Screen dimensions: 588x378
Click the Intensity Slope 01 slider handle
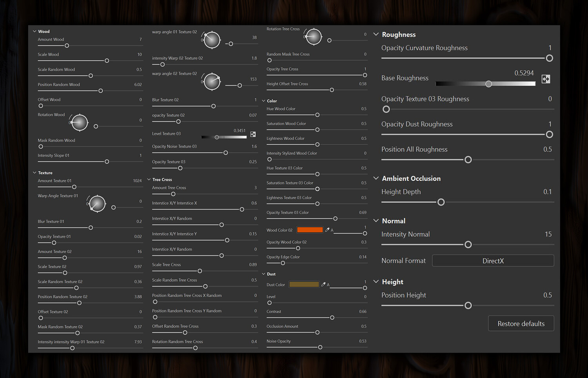107,162
